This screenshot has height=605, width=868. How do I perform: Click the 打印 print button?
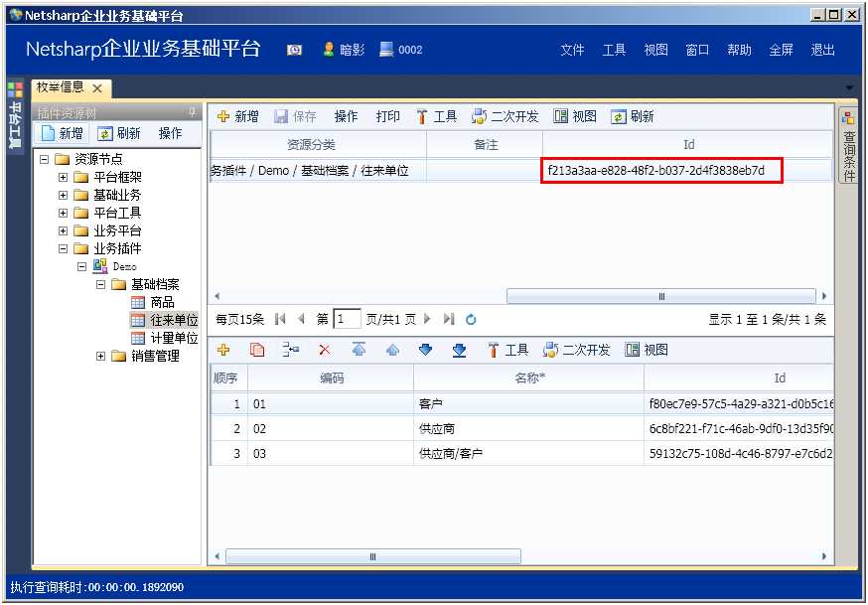click(387, 116)
